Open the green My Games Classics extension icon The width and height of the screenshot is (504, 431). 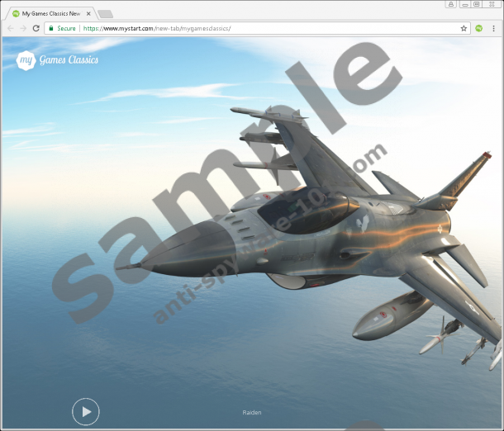(x=479, y=28)
